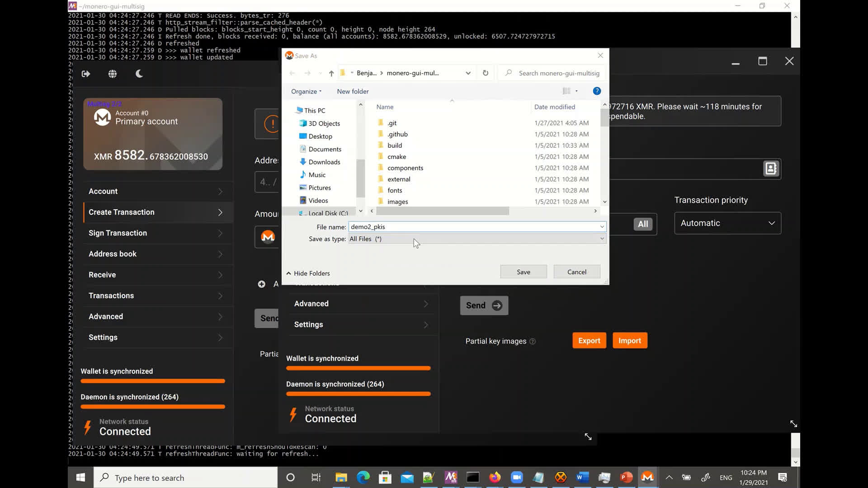
Task: Sign out using the logout icon
Action: [85, 73]
